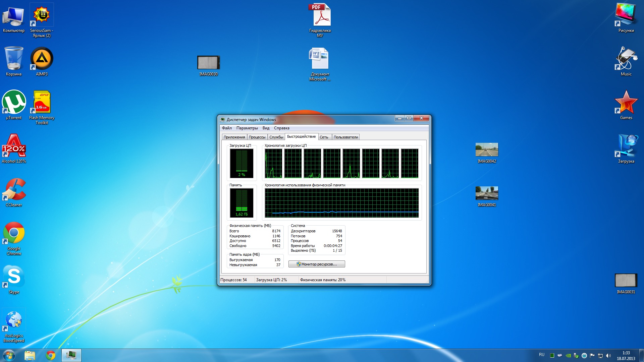
Task: Launch the AIMP3 shortcut
Action: 42,61
